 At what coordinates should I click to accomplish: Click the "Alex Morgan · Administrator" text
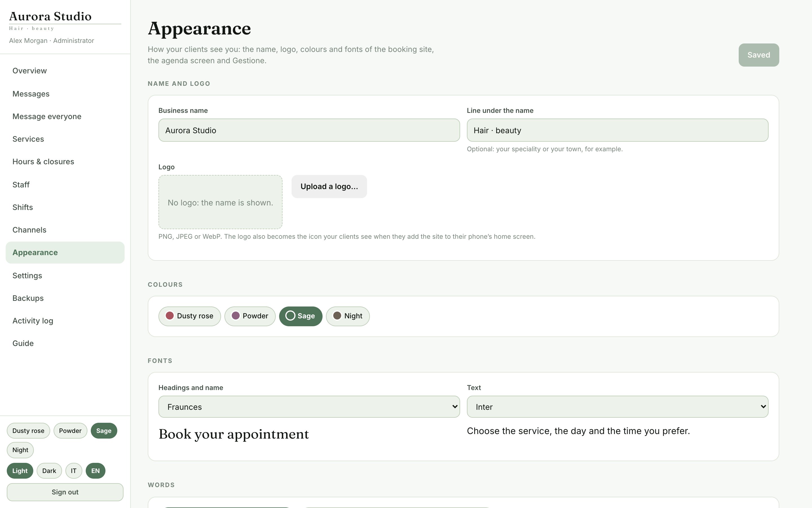click(52, 41)
